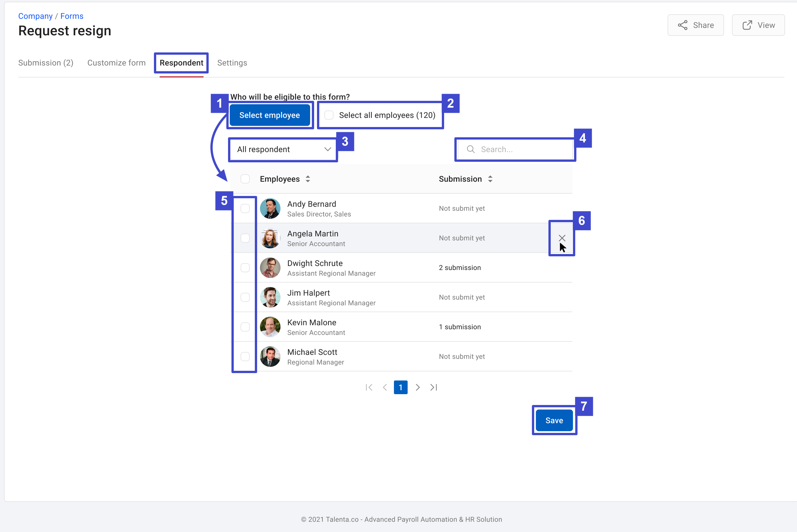This screenshot has width=797, height=532.
Task: Focus the Search input field
Action: click(515, 149)
